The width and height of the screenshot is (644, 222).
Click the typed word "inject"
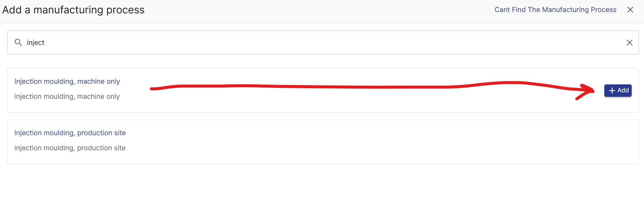[36, 43]
